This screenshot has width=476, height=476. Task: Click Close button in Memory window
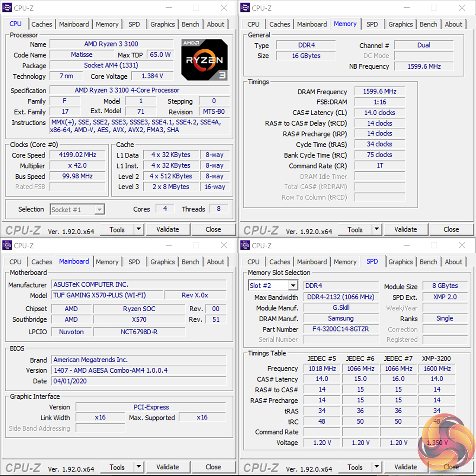click(451, 229)
